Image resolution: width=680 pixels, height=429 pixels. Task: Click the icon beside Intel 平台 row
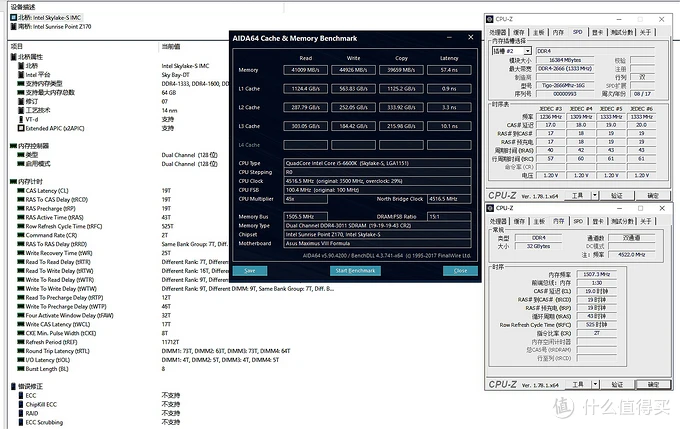[21, 75]
